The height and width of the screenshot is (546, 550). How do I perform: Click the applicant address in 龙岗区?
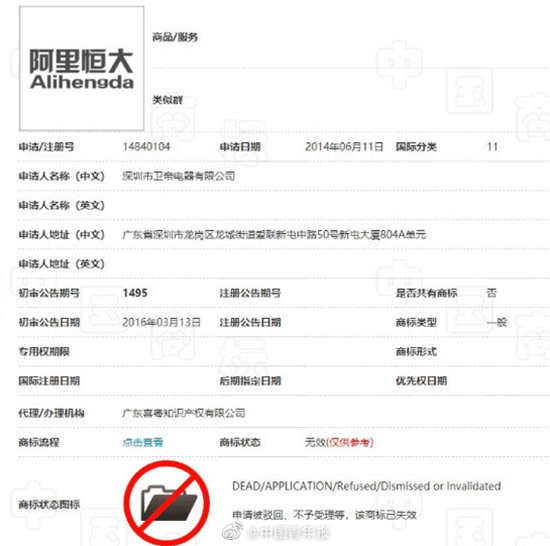pos(274,234)
